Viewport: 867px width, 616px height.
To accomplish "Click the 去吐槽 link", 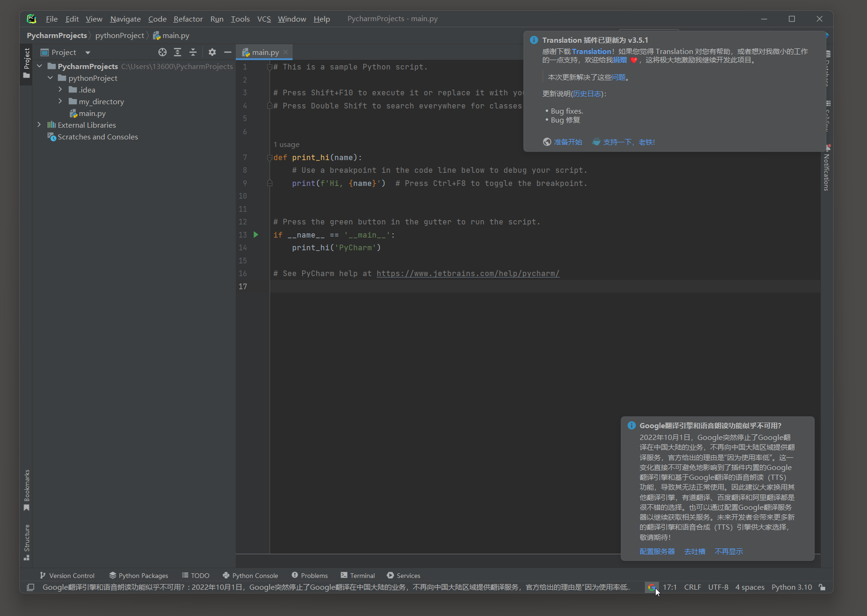I will pyautogui.click(x=695, y=551).
